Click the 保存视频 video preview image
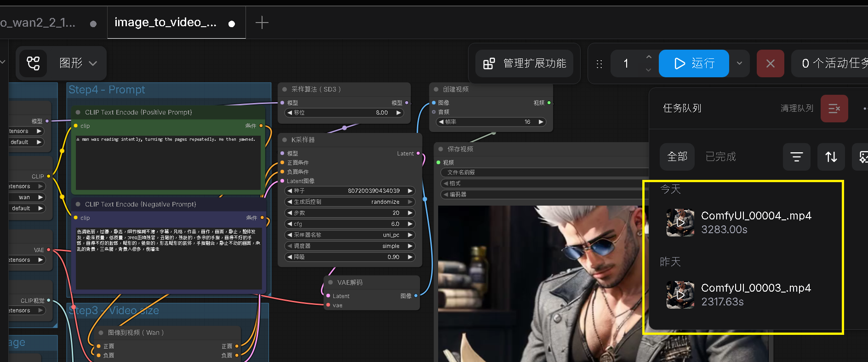 click(543, 284)
